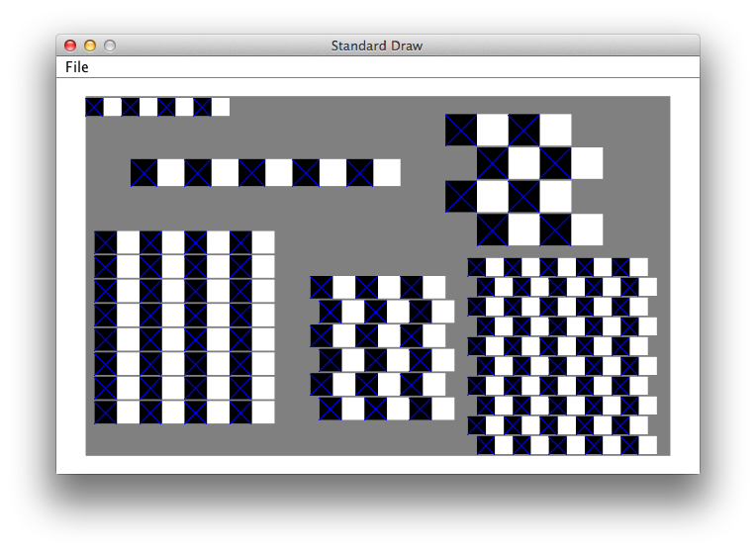Click top-right white tile of bottom-left grid
This screenshot has width=756, height=552.
pos(263,242)
